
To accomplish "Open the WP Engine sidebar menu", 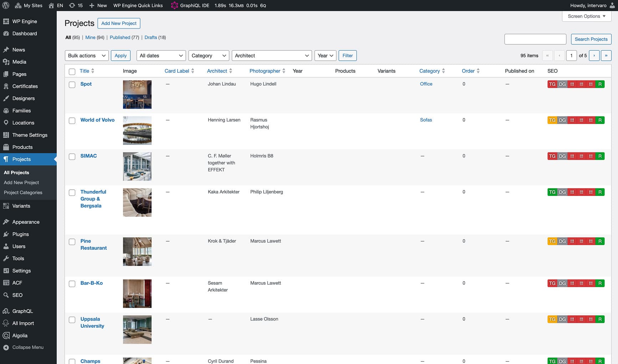I will tap(25, 21).
